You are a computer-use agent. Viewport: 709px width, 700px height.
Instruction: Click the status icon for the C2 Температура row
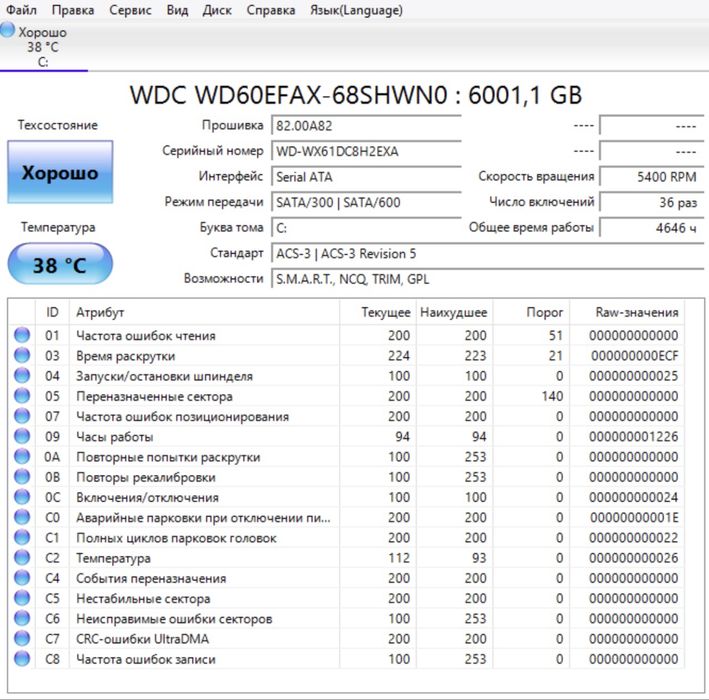pyautogui.click(x=22, y=558)
